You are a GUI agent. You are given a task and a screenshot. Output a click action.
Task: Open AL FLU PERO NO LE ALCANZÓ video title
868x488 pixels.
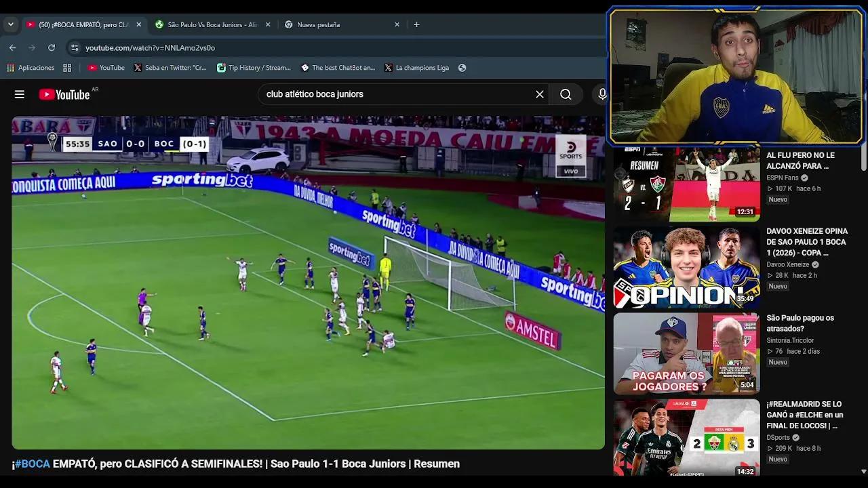pyautogui.click(x=800, y=161)
